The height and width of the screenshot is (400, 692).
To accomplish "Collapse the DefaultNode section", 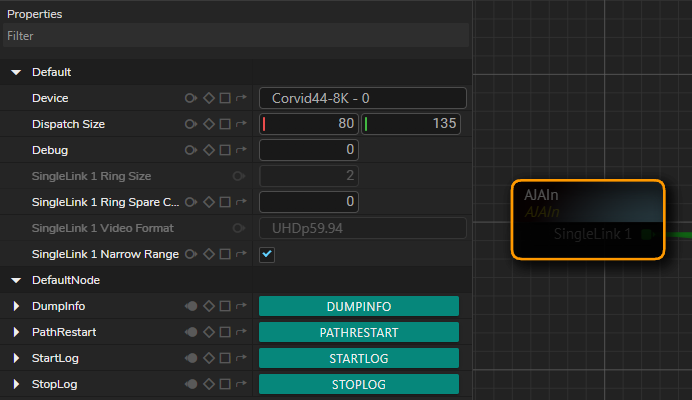I will [16, 280].
